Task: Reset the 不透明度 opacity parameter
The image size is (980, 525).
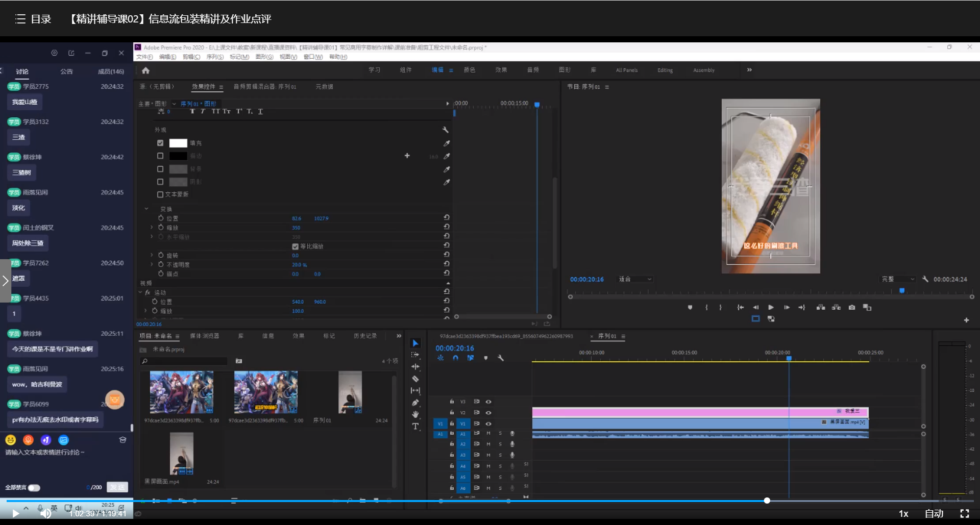Action: click(447, 264)
